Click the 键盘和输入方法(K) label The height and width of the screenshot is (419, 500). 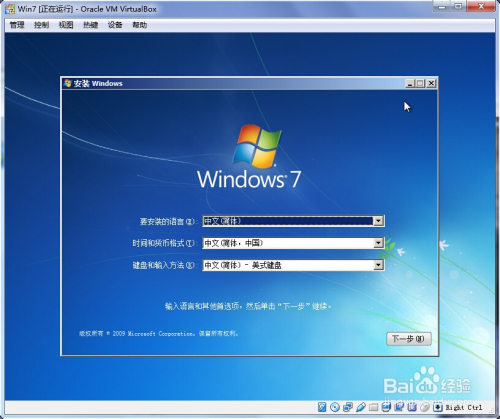tap(164, 265)
